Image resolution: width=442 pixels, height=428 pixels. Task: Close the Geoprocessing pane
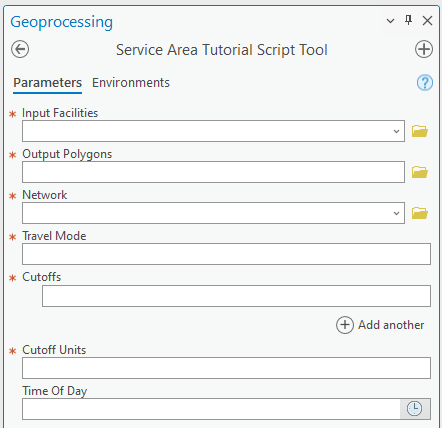[x=427, y=21]
